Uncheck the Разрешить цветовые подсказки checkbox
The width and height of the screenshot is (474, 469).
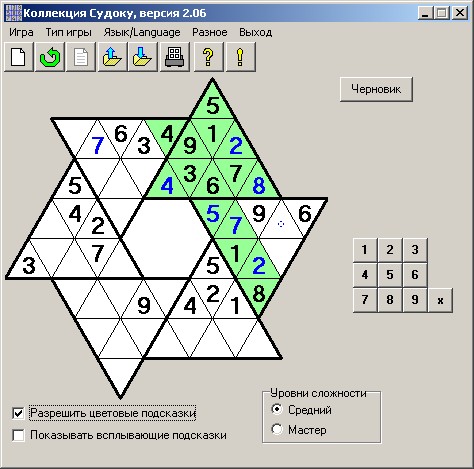pos(18,413)
